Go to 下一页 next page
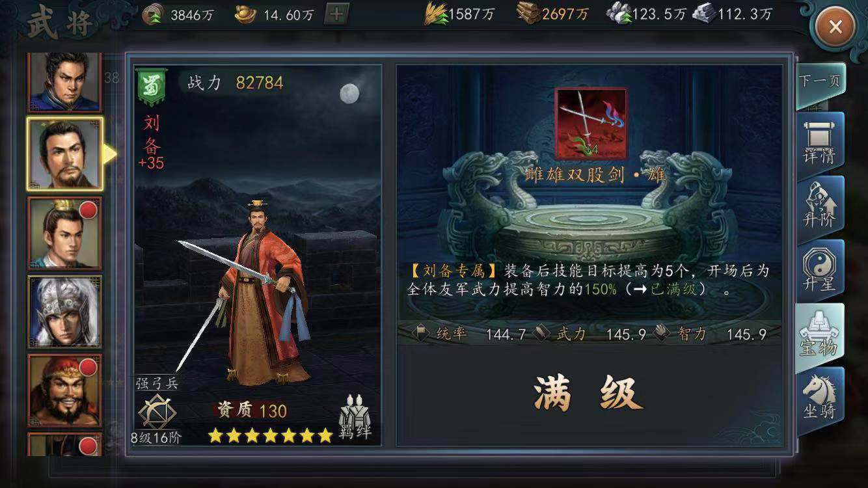 pos(820,85)
